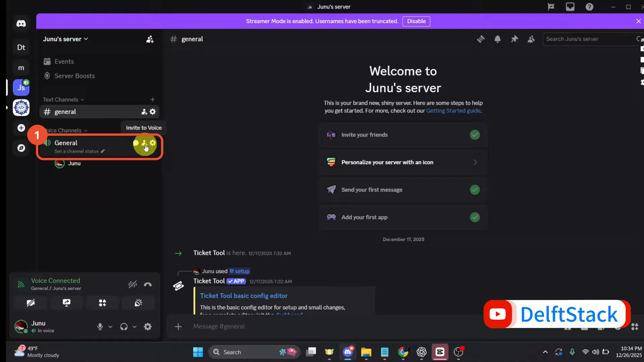The height and width of the screenshot is (362, 644).
Task: Open Google Chrome from the taskbar
Action: (x=403, y=352)
